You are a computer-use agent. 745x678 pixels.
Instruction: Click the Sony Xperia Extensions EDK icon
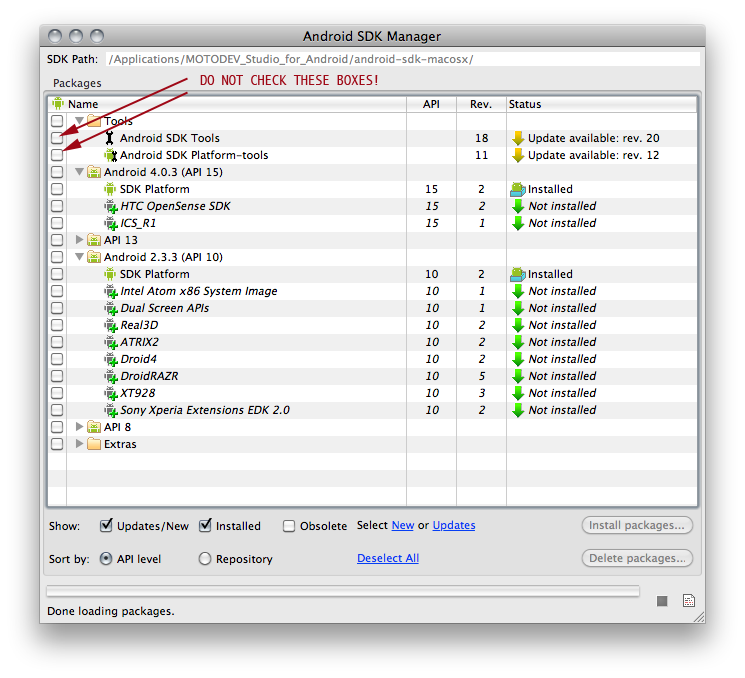click(111, 410)
